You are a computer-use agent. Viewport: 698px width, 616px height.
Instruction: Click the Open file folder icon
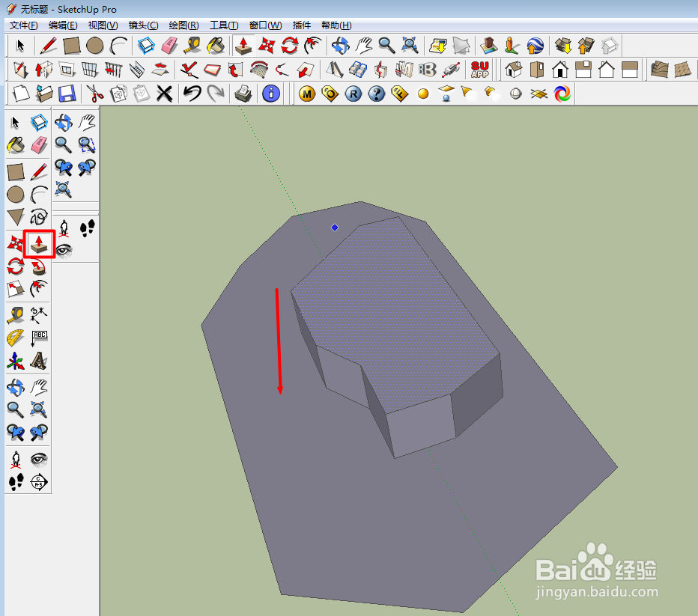point(44,94)
